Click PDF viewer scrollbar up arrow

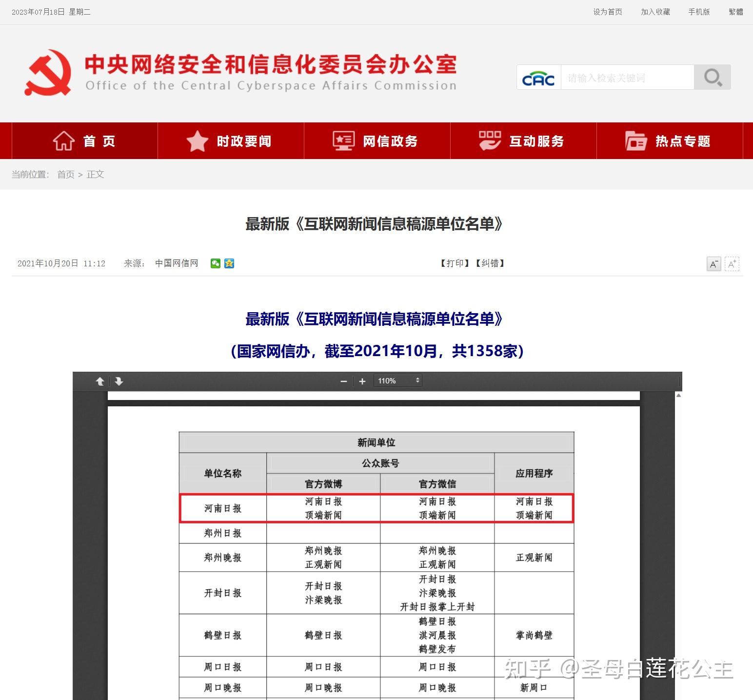click(x=678, y=395)
